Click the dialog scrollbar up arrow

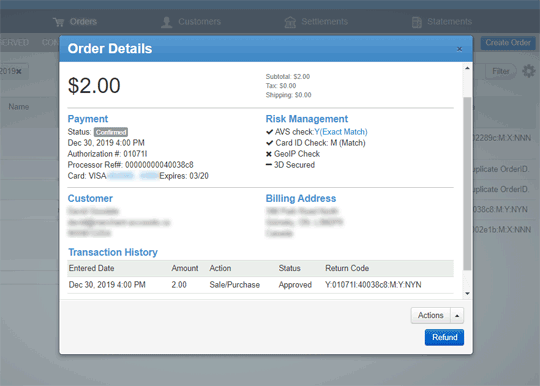467,68
